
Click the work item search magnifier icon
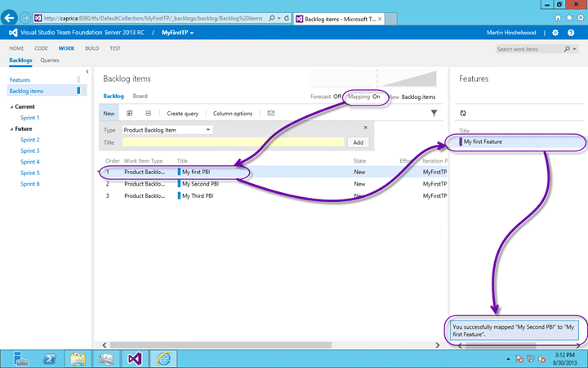point(567,49)
